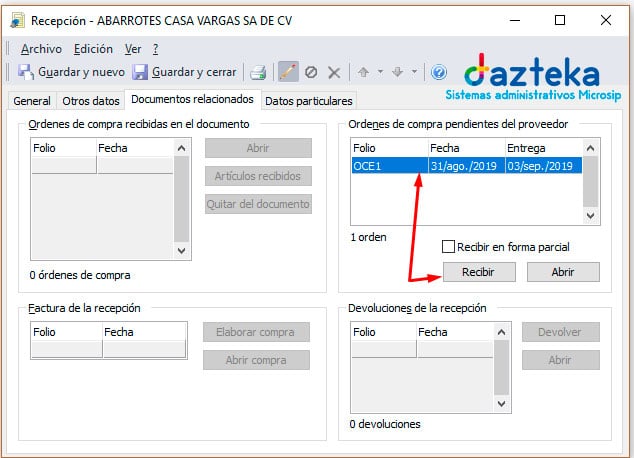The image size is (634, 458).
Task: Click scroll-up arrow in pending orders list
Action: pyautogui.click(x=590, y=148)
